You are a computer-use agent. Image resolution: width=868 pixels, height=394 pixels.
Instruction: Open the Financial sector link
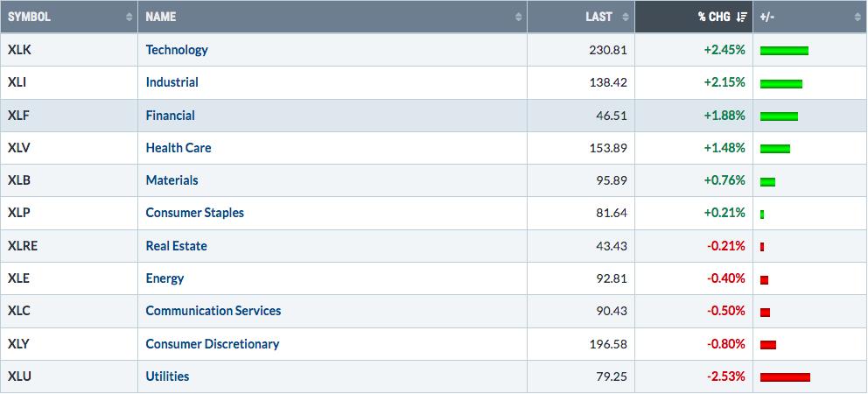tap(170, 116)
